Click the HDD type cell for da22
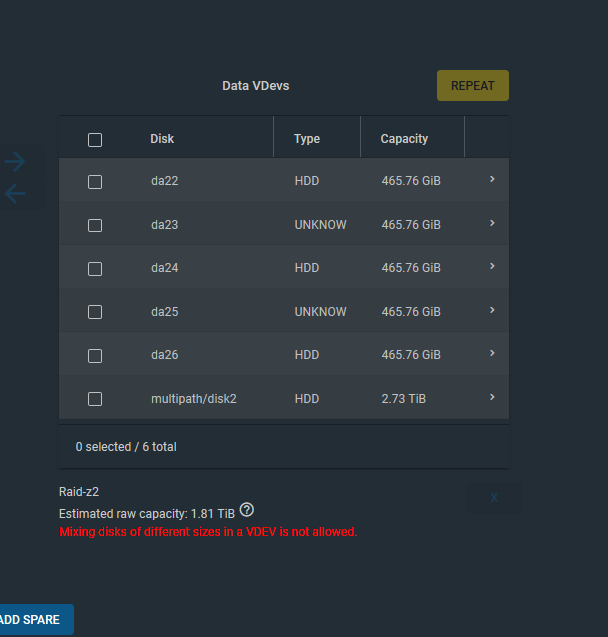This screenshot has height=637, width=608. [307, 180]
